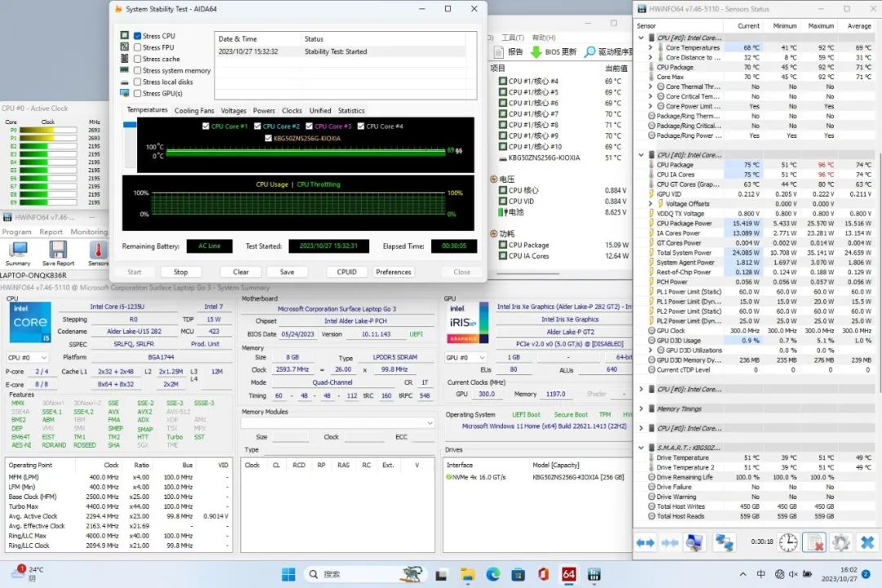Expand the Voltage Offsets sensor row

650,203
